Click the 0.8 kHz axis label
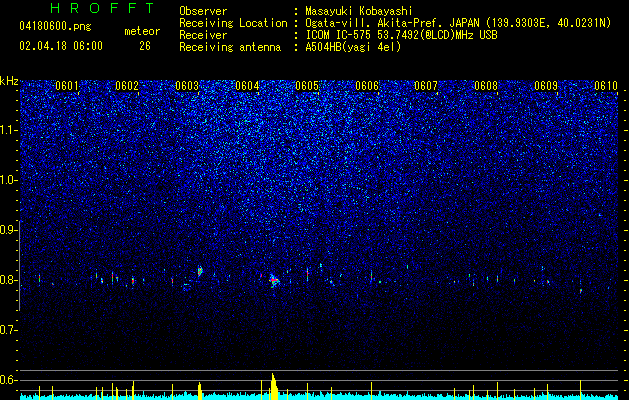Image resolution: width=629 pixels, height=400 pixels. tap(9, 280)
